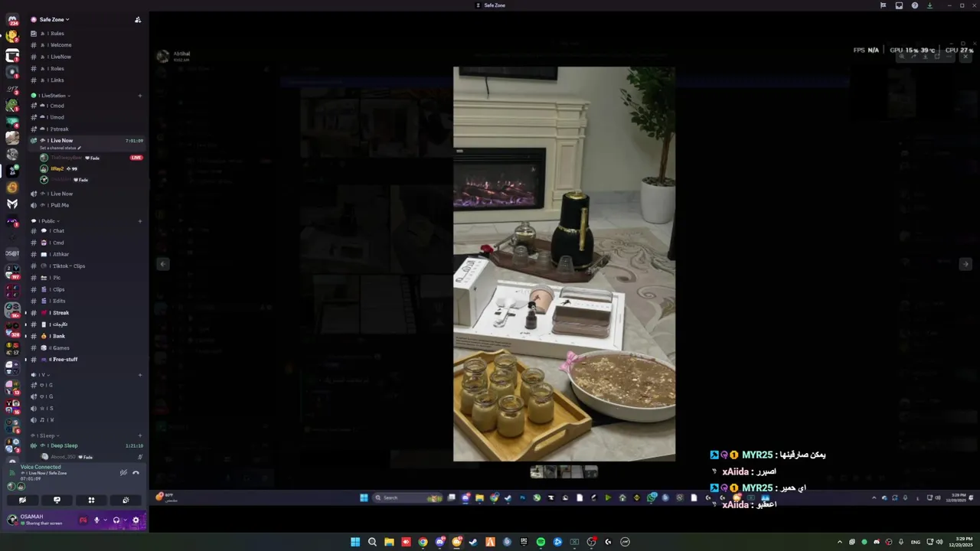Open Discord help icon in title bar

[915, 5]
